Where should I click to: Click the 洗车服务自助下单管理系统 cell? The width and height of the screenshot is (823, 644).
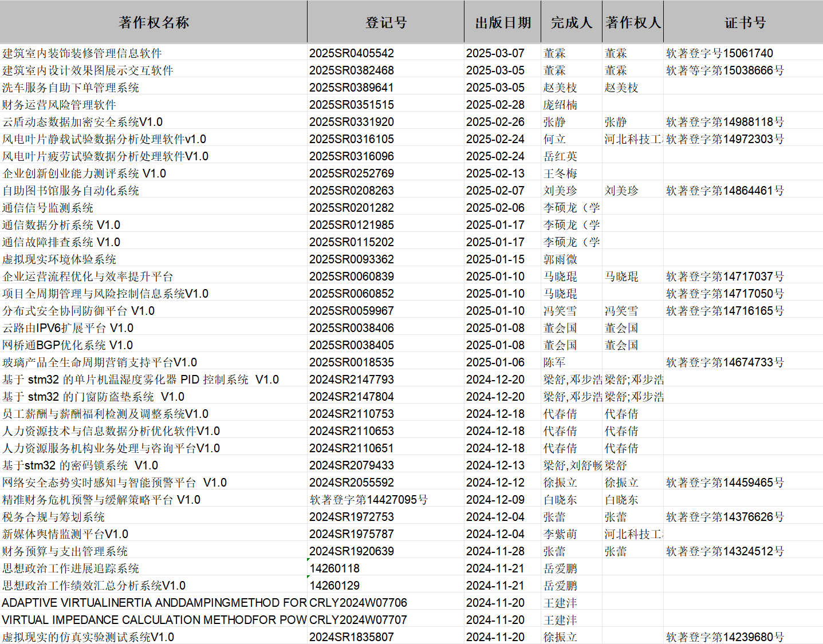click(71, 88)
